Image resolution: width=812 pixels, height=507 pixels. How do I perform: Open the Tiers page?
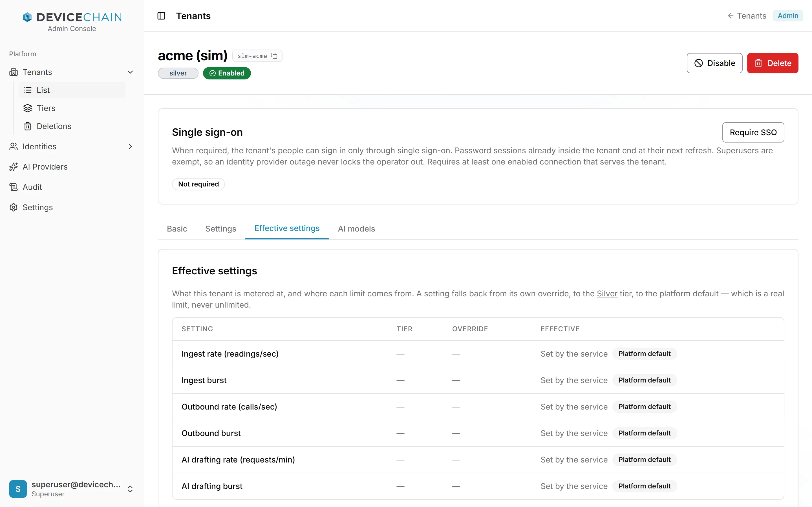(x=46, y=108)
